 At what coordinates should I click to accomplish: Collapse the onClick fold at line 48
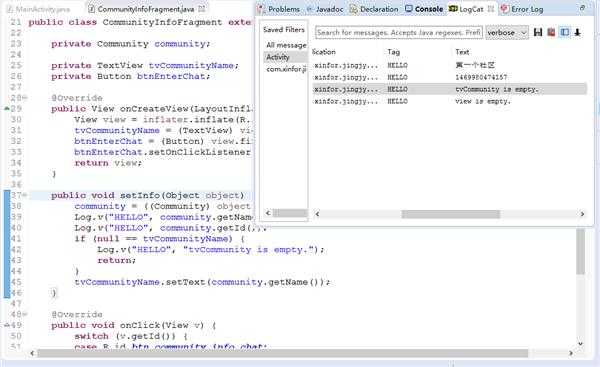pyautogui.click(x=25, y=314)
